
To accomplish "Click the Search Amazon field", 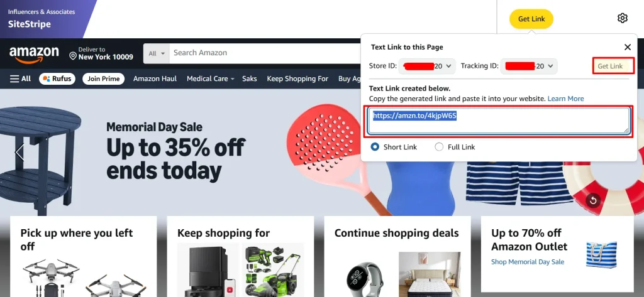I will click(x=265, y=53).
